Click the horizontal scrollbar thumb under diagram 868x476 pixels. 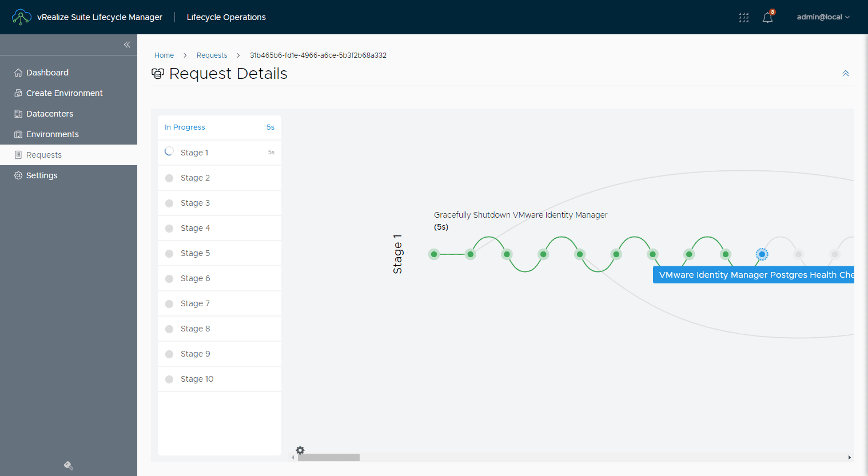(x=329, y=457)
